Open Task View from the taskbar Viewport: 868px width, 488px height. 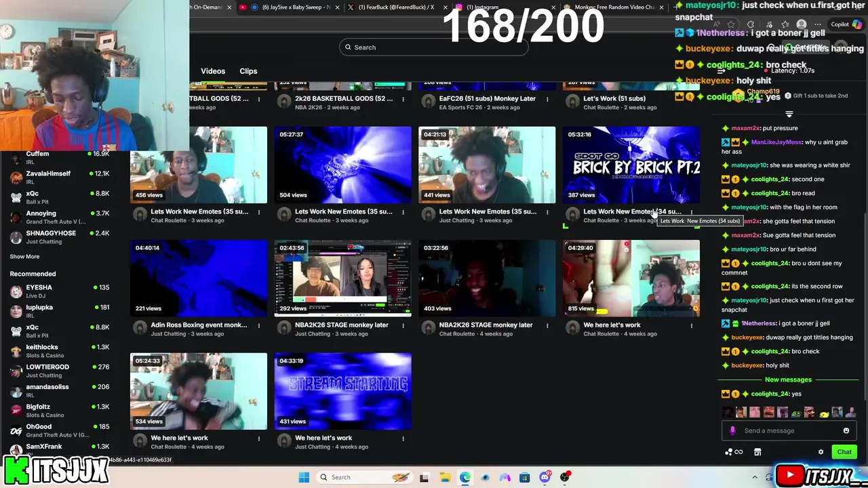[x=424, y=477]
